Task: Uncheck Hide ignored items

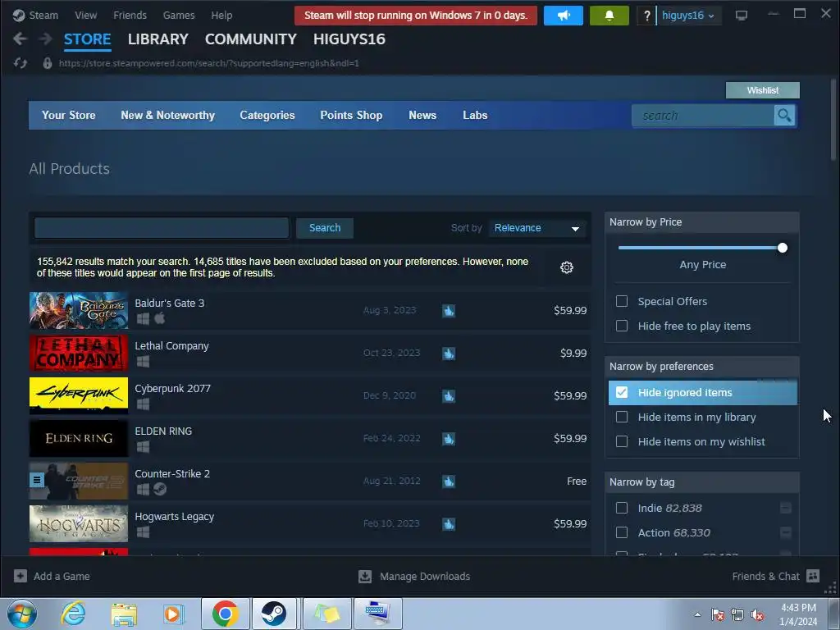Action: coord(622,392)
